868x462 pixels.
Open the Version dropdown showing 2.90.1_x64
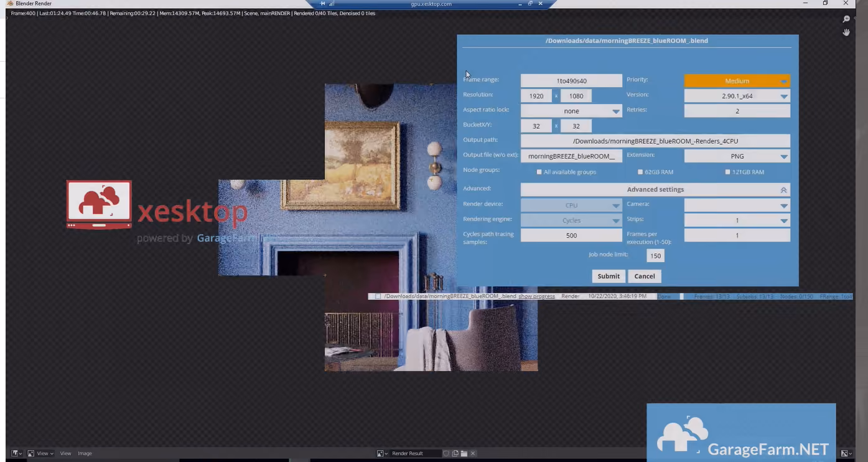737,96
